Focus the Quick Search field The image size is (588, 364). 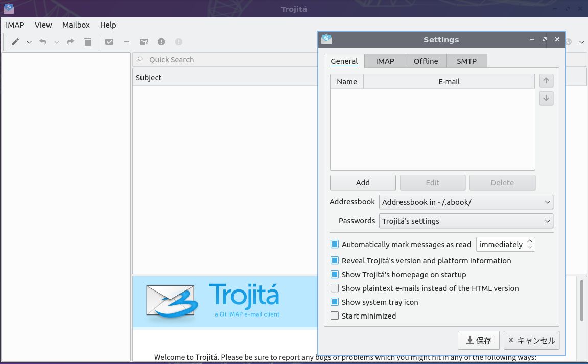coord(225,60)
